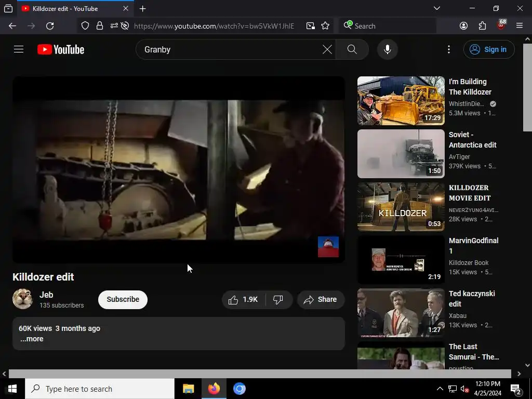
Task: Expand the list all tabs chevron
Action: pyautogui.click(x=436, y=8)
